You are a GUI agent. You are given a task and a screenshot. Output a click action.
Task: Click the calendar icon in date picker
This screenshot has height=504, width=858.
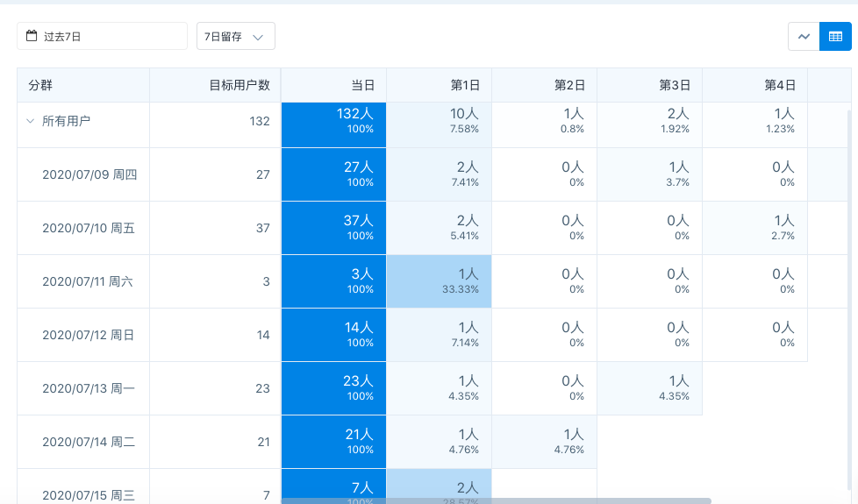(x=32, y=36)
